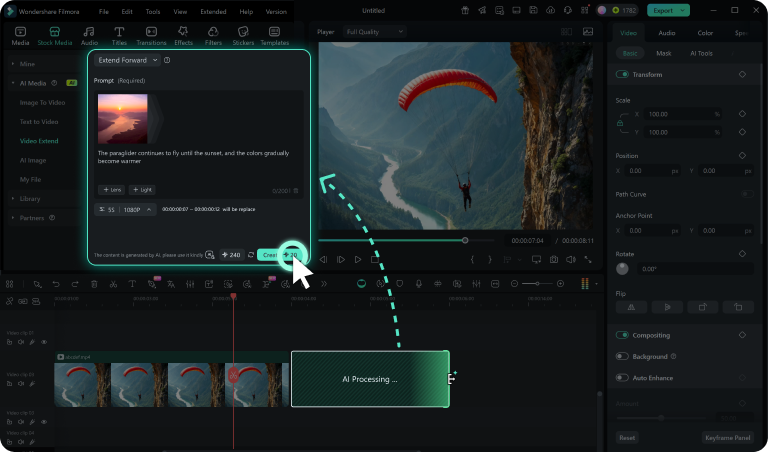
Task: Open the Tools menu
Action: point(153,11)
